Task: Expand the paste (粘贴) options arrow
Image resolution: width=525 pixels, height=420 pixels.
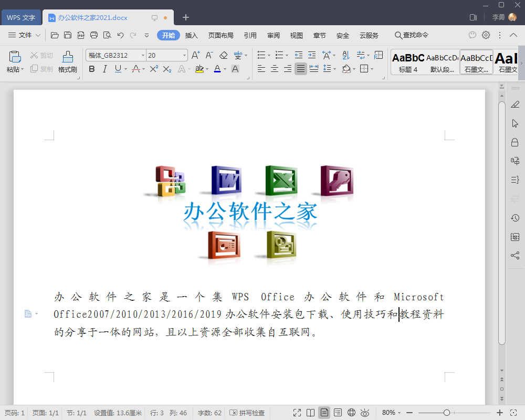Action: coord(23,69)
